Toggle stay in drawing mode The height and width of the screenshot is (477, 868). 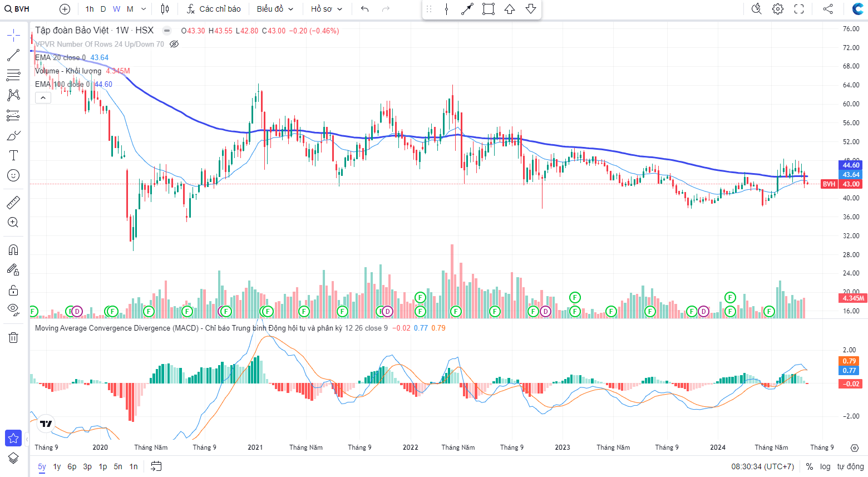tap(13, 270)
